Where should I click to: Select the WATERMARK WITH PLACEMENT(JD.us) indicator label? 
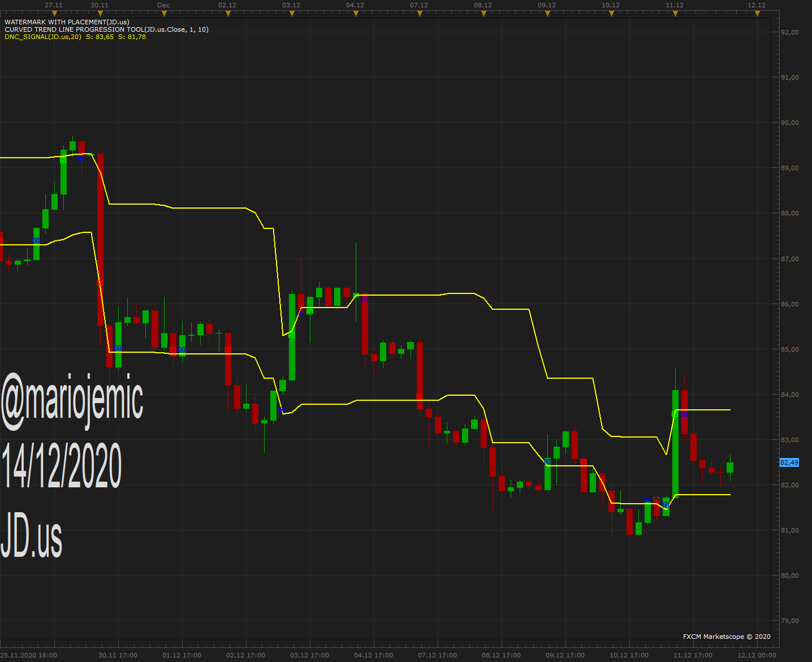67,22
